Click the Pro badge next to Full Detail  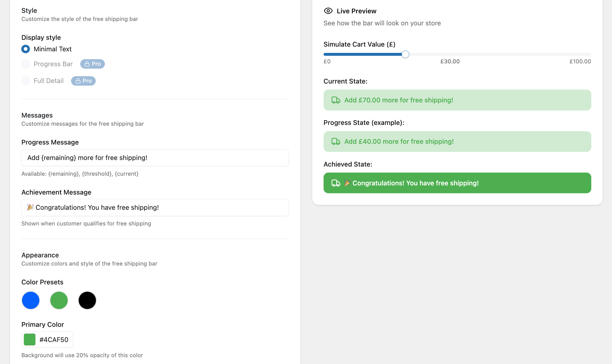pyautogui.click(x=83, y=81)
